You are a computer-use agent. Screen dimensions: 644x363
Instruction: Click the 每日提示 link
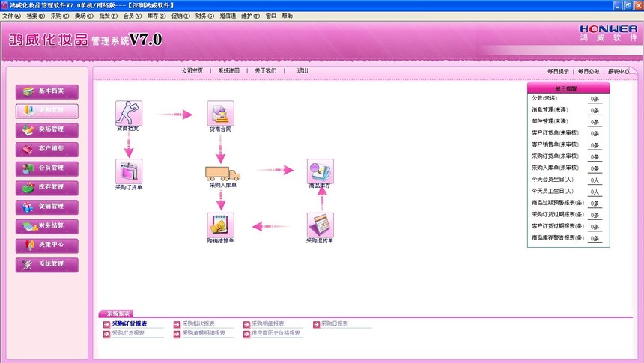558,71
